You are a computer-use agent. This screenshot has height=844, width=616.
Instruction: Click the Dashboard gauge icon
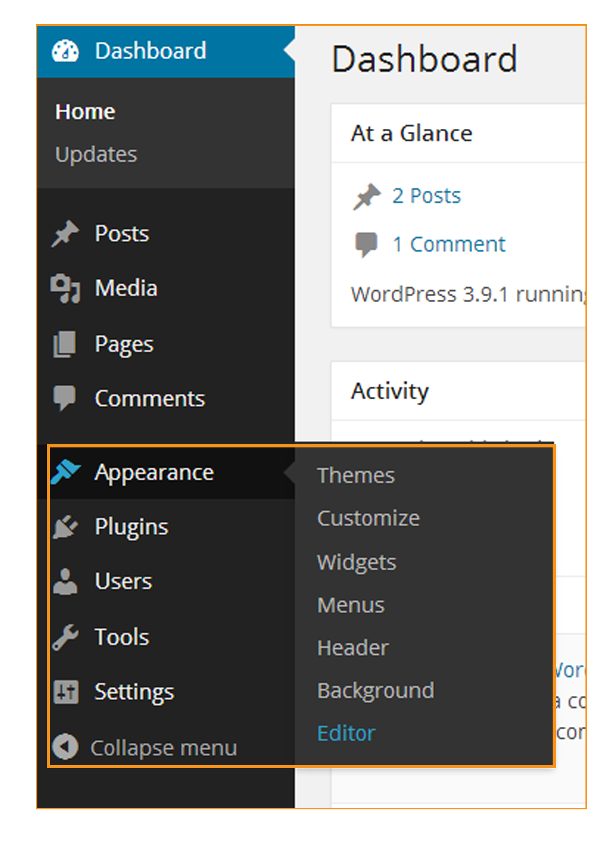(65, 50)
